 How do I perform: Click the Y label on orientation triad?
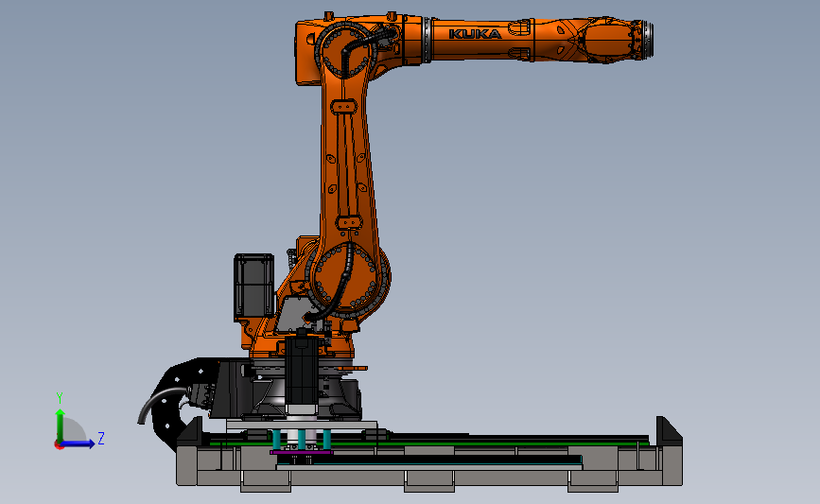point(60,398)
